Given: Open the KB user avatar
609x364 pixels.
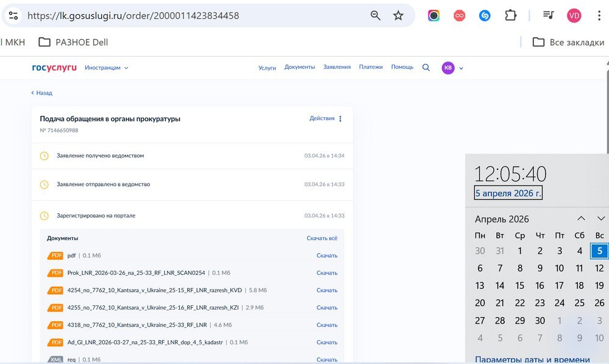Looking at the screenshot, I should (448, 68).
